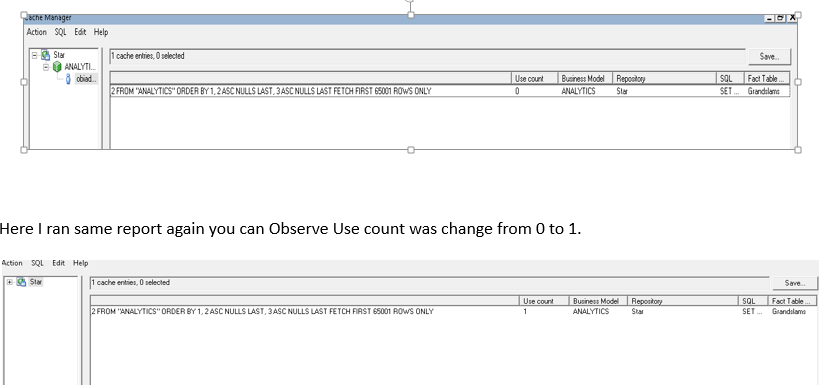Image resolution: width=831 pixels, height=388 pixels.
Task: Minimize the upper Cache Manager window
Action: (770, 18)
